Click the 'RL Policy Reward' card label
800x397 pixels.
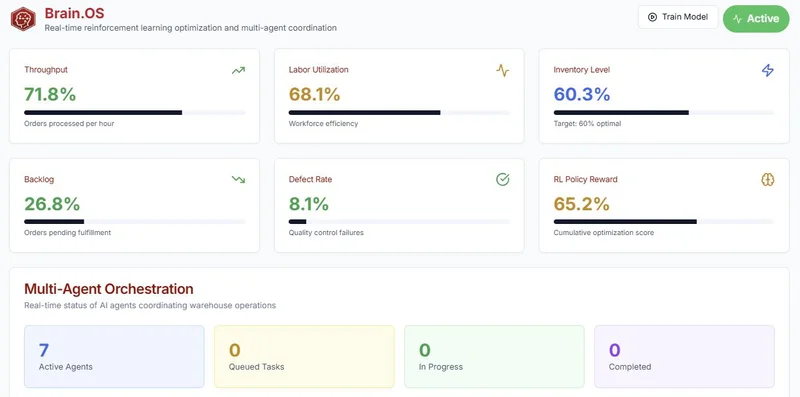coord(585,180)
